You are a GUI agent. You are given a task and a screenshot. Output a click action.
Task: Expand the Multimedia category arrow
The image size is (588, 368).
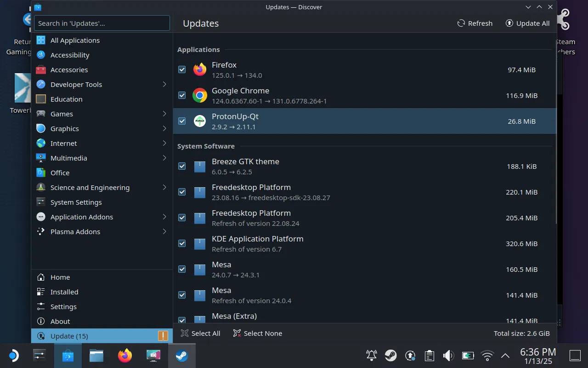164,158
